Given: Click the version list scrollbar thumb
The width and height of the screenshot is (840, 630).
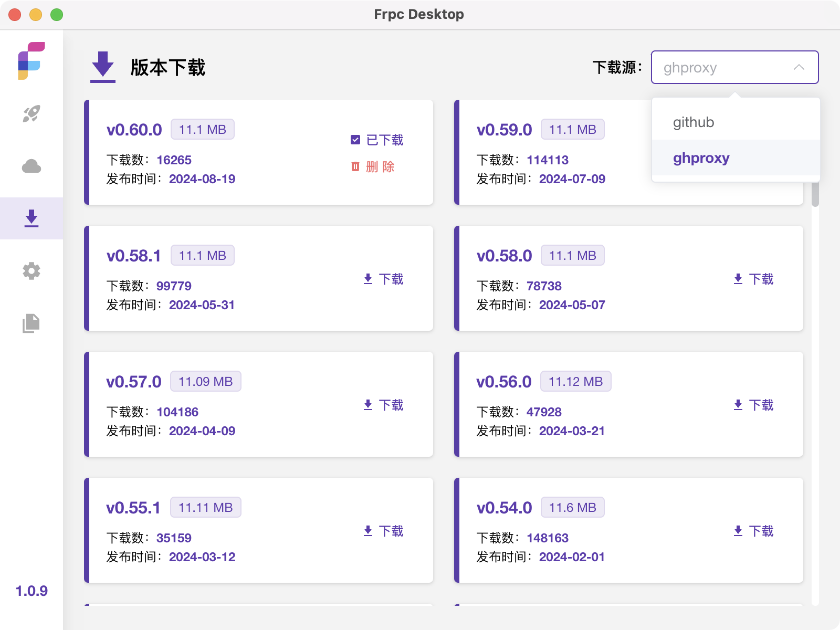Looking at the screenshot, I should [x=815, y=194].
